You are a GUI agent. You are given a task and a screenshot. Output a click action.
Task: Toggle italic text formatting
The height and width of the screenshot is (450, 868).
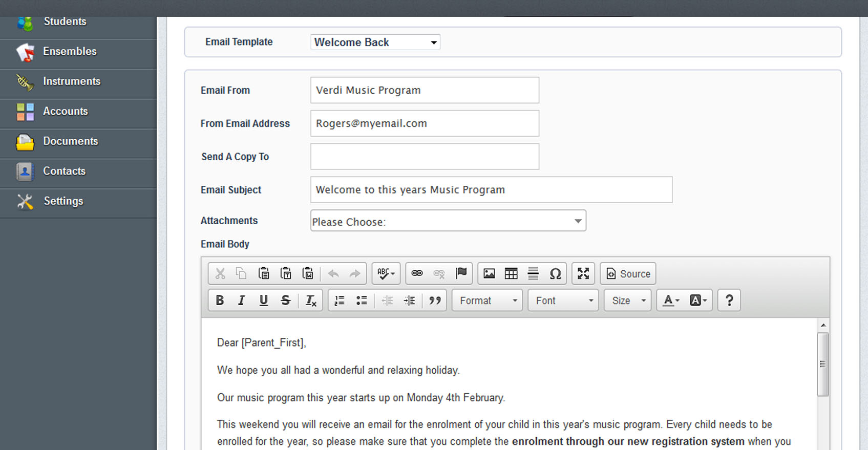[241, 301]
